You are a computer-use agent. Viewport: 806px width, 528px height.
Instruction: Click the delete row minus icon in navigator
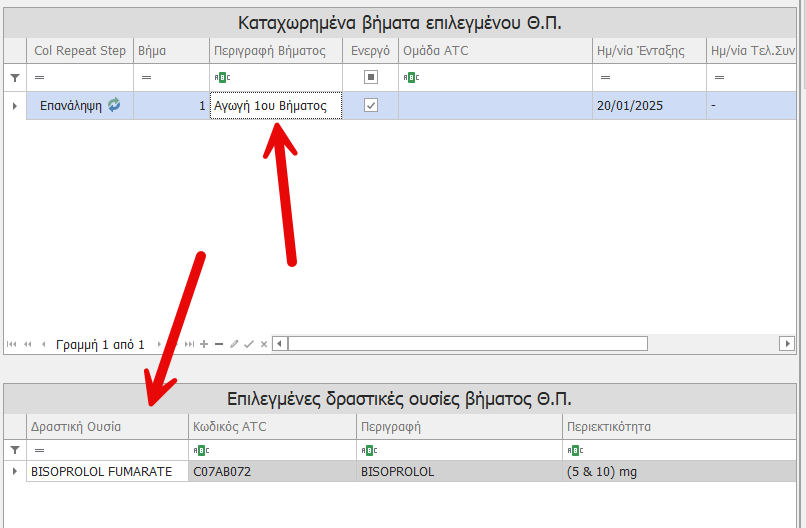[219, 344]
